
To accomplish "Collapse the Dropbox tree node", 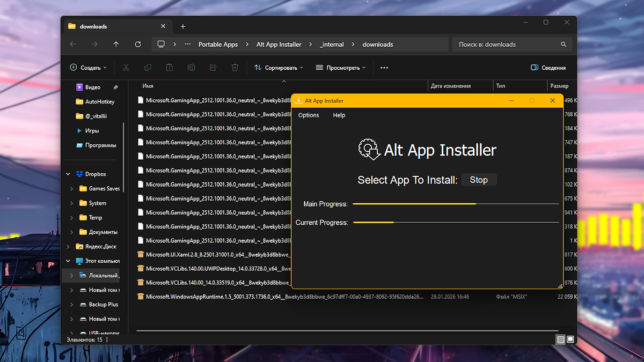I will point(68,174).
